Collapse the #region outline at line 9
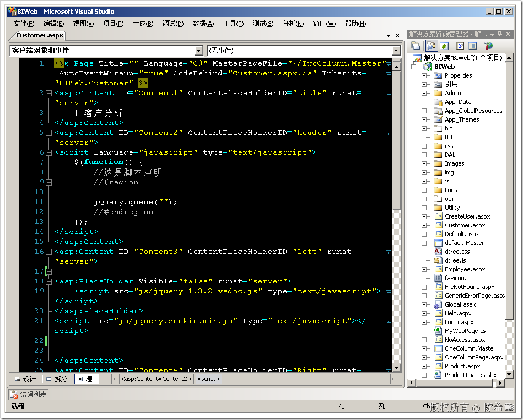 pyautogui.click(x=48, y=183)
